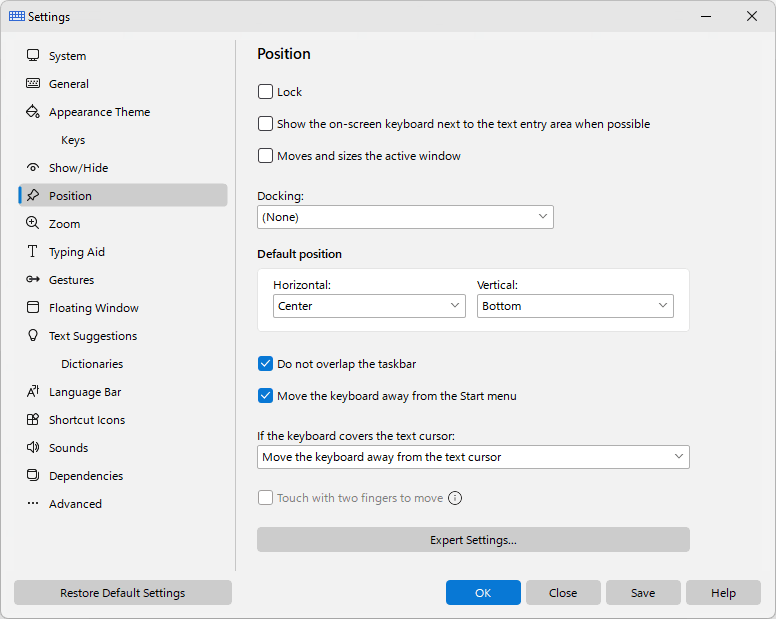Expand the keyboard covers text cursor dropdown

tap(473, 457)
